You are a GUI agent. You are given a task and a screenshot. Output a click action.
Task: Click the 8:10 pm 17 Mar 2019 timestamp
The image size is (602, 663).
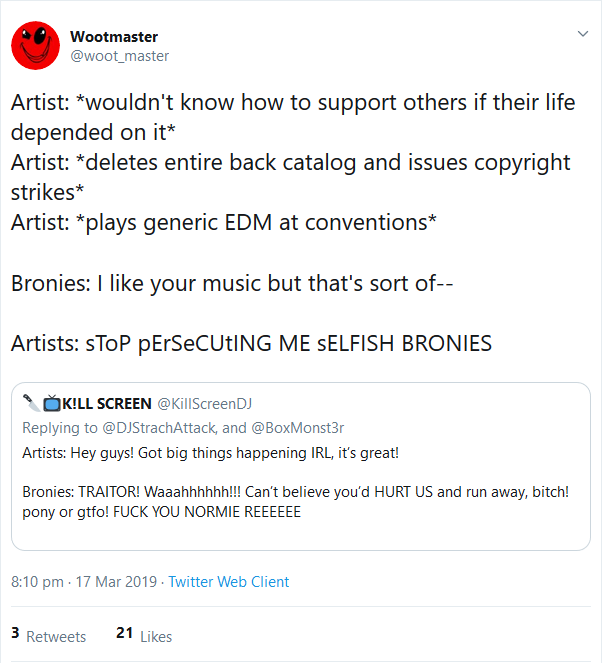point(84,582)
